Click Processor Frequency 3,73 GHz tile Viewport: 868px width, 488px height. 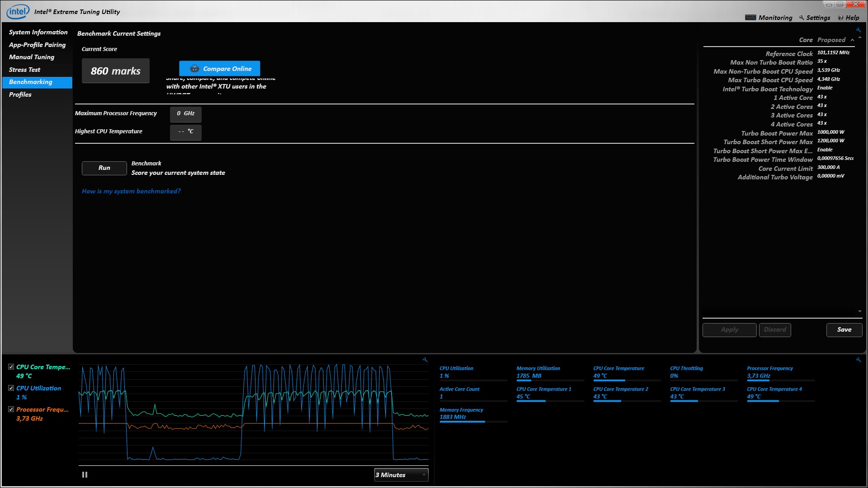[780, 373]
